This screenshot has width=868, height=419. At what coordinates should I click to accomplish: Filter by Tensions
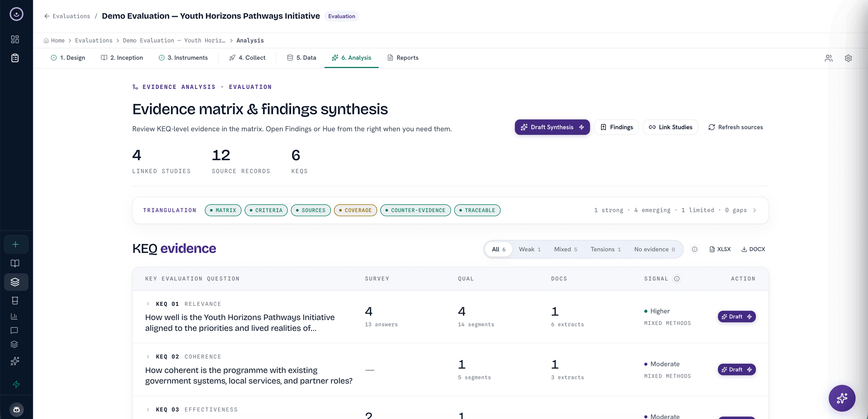pyautogui.click(x=605, y=249)
